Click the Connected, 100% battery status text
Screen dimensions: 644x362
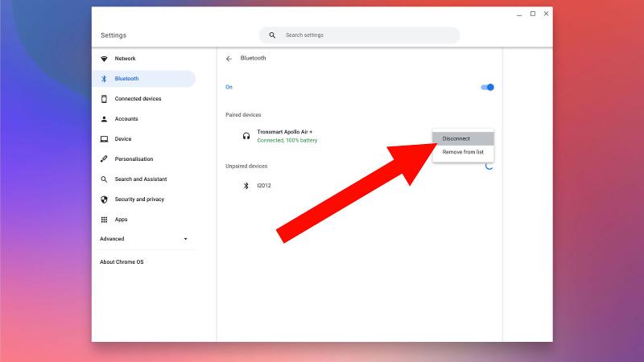pos(287,140)
